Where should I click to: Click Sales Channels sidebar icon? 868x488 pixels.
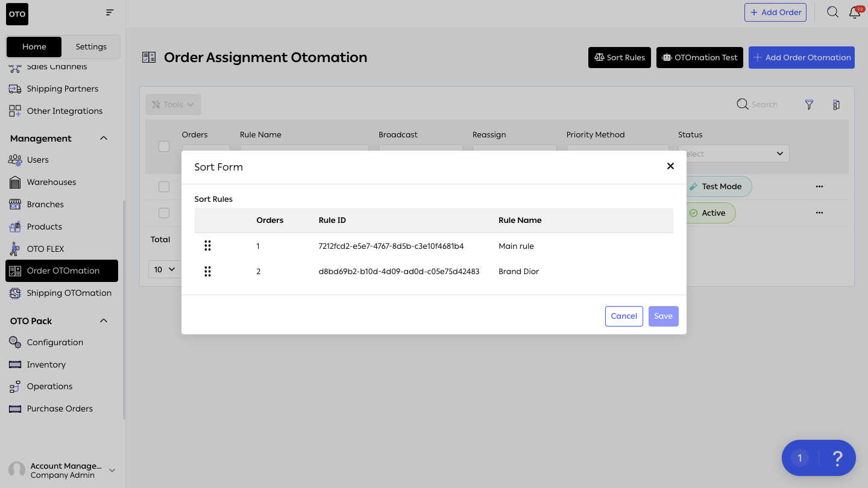coord(15,67)
